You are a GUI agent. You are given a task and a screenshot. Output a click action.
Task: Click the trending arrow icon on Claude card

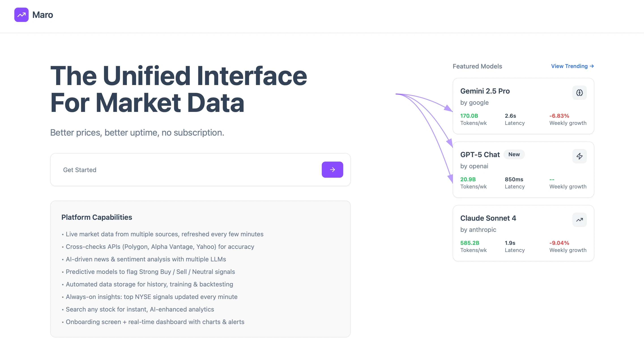tap(579, 220)
